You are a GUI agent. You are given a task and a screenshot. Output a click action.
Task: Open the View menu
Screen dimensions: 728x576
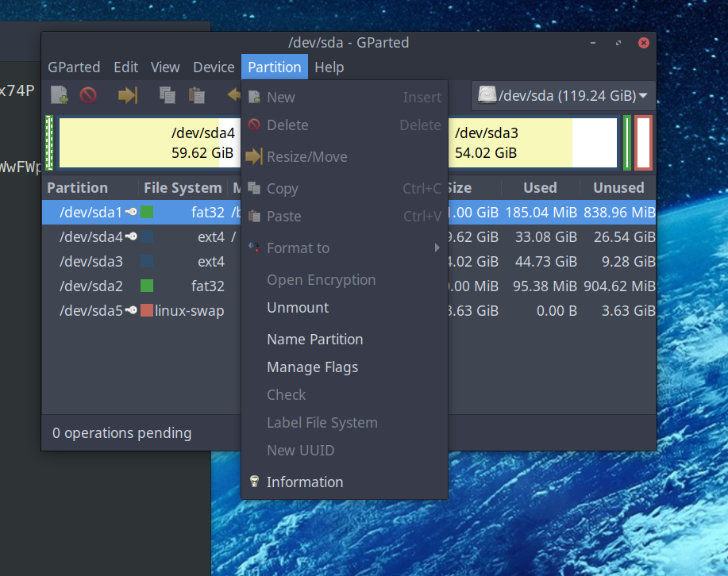[165, 67]
